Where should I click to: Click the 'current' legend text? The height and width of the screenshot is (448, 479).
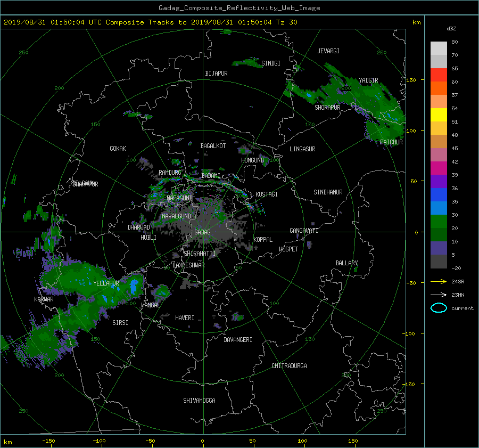463,308
